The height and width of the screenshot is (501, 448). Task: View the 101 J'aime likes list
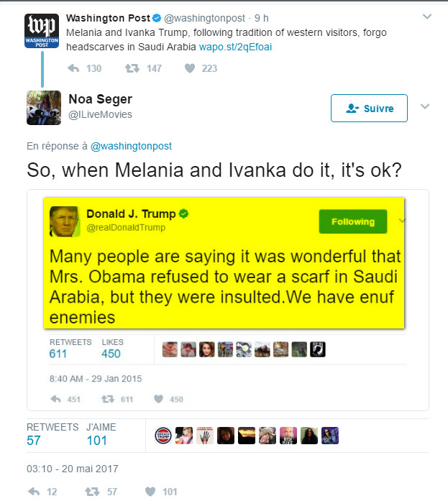(x=96, y=441)
